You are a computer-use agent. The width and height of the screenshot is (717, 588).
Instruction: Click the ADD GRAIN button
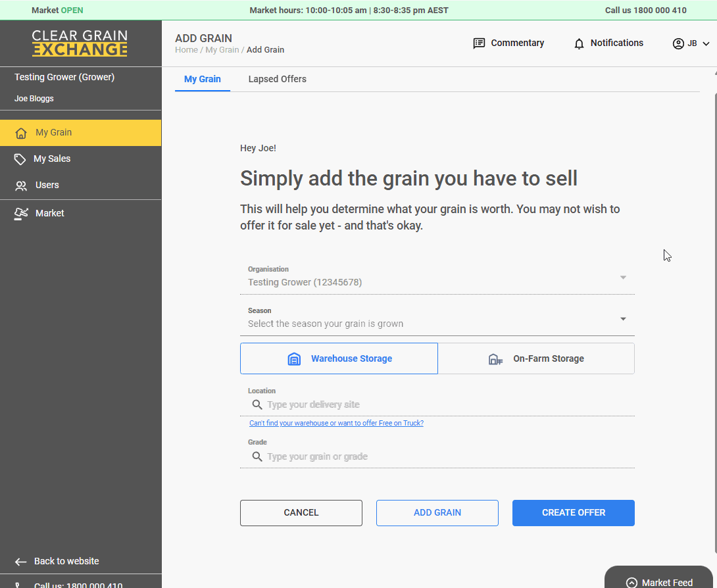point(437,513)
